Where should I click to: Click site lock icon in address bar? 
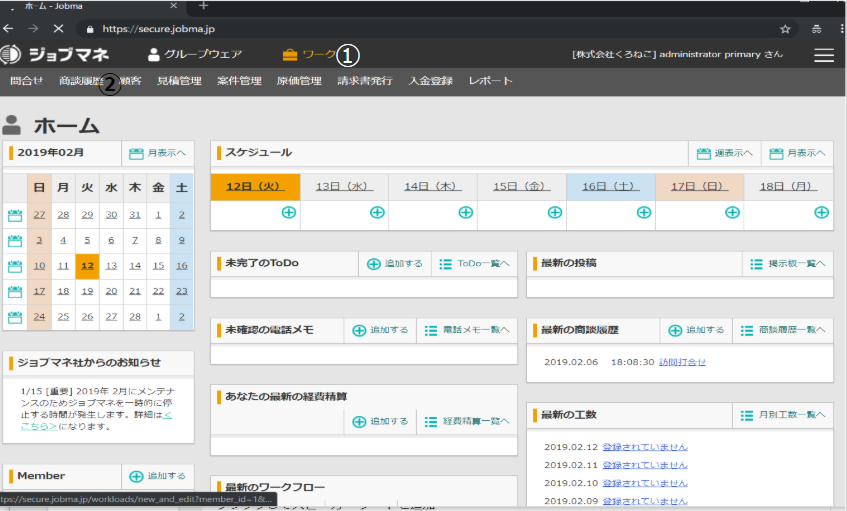[x=90, y=29]
